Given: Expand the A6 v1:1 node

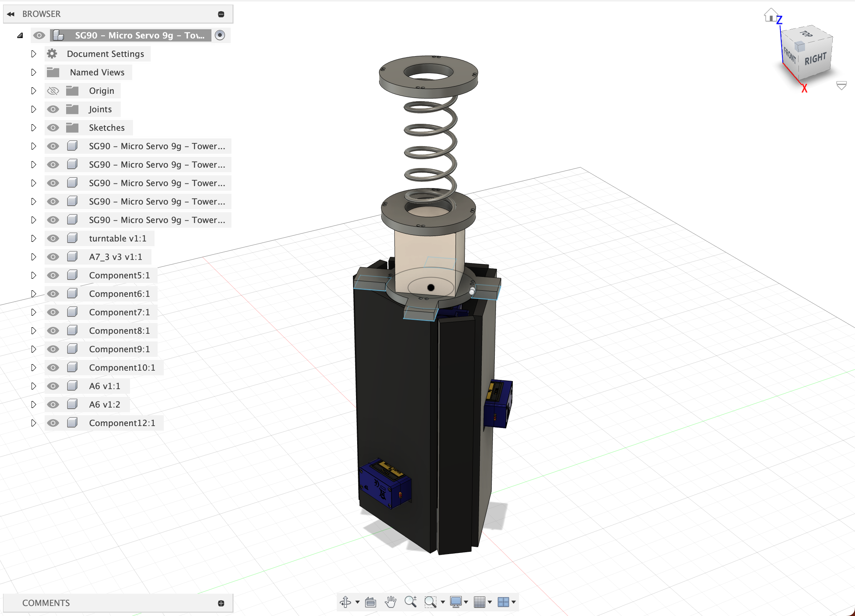Looking at the screenshot, I should 33,386.
